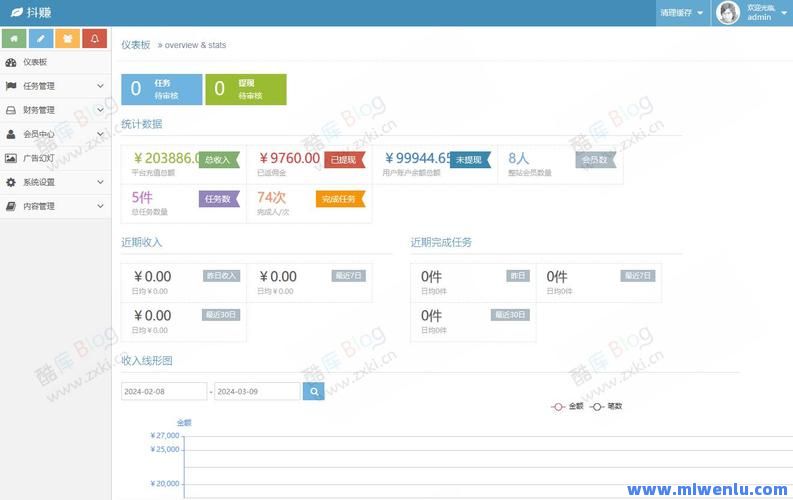
Task: Open the 清理缓存 dropdown
Action: 682,13
